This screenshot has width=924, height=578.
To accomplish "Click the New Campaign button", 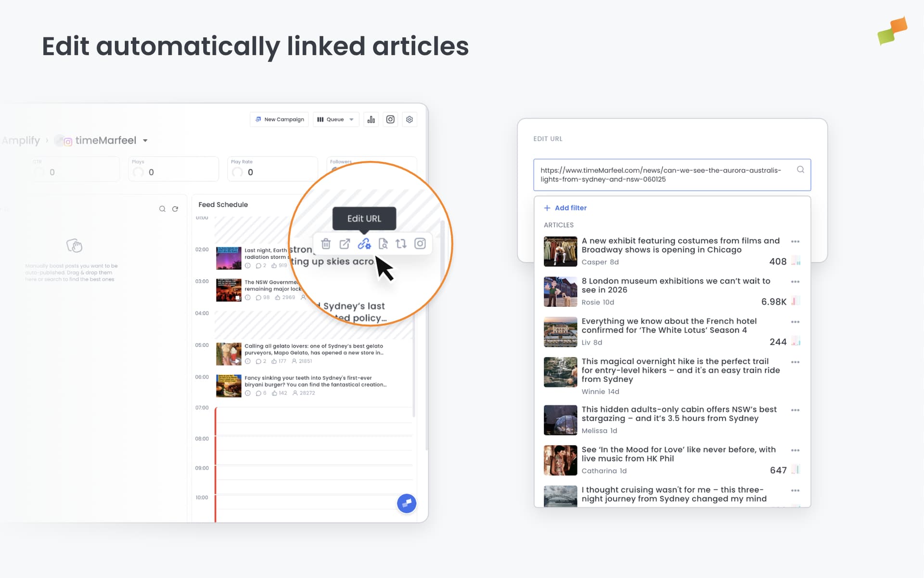I will [279, 119].
